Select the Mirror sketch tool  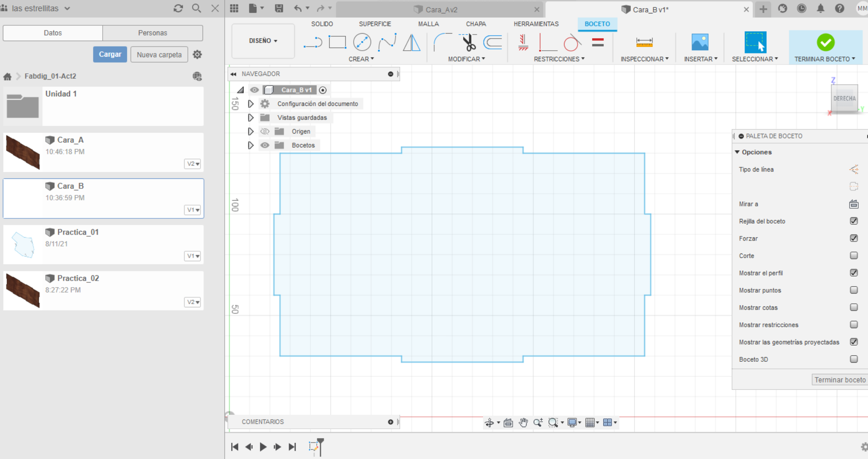pos(412,43)
